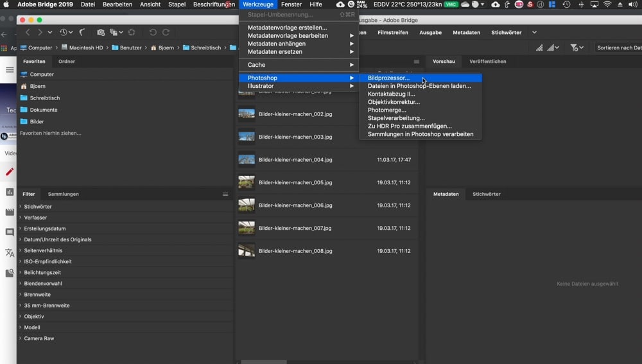Choose Dateien in Photoshop-Ebenen laden
This screenshot has height=364, width=642.
[x=420, y=86]
